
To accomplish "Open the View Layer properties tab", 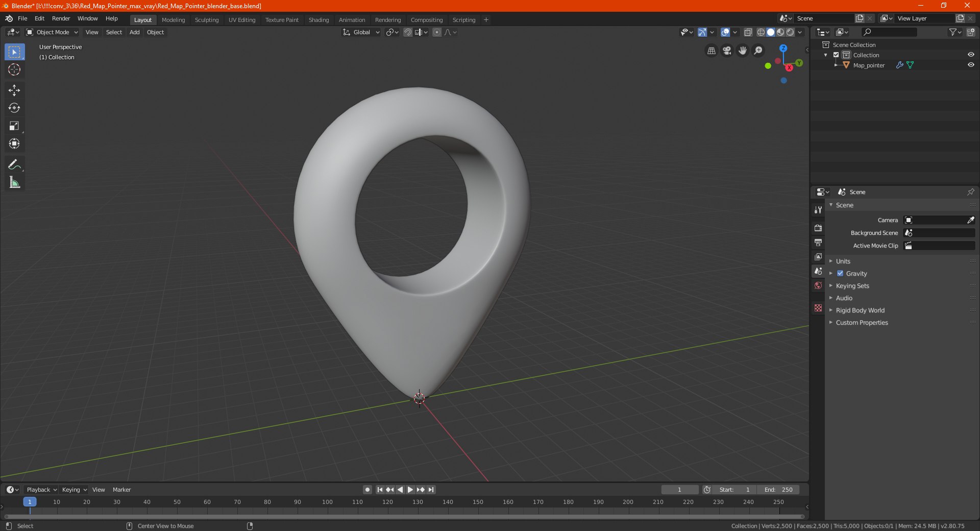I will [x=818, y=256].
